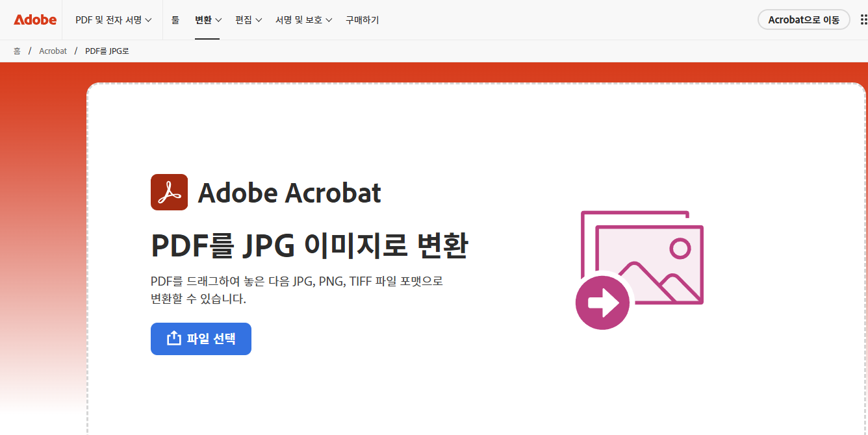The image size is (868, 435).
Task: Click the Acrobat으로 이동 button
Action: (804, 20)
